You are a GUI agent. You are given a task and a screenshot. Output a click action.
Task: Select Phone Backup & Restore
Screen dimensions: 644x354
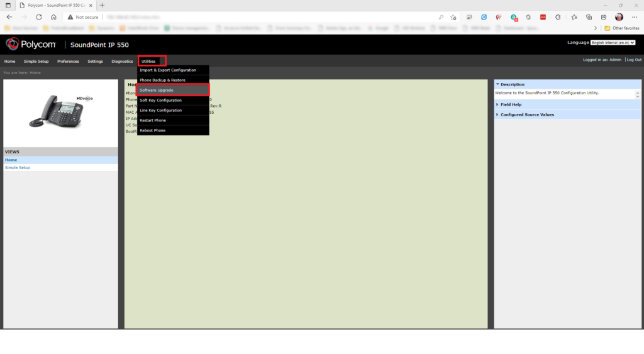click(x=173, y=80)
